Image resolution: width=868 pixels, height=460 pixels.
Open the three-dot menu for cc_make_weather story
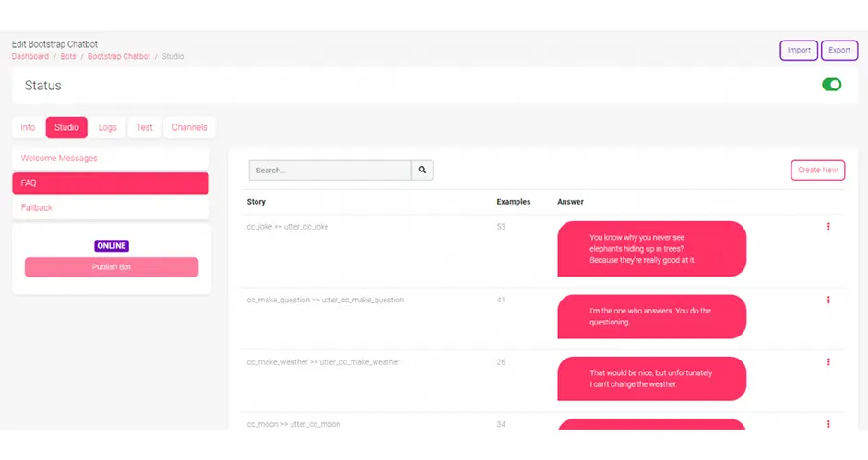828,362
